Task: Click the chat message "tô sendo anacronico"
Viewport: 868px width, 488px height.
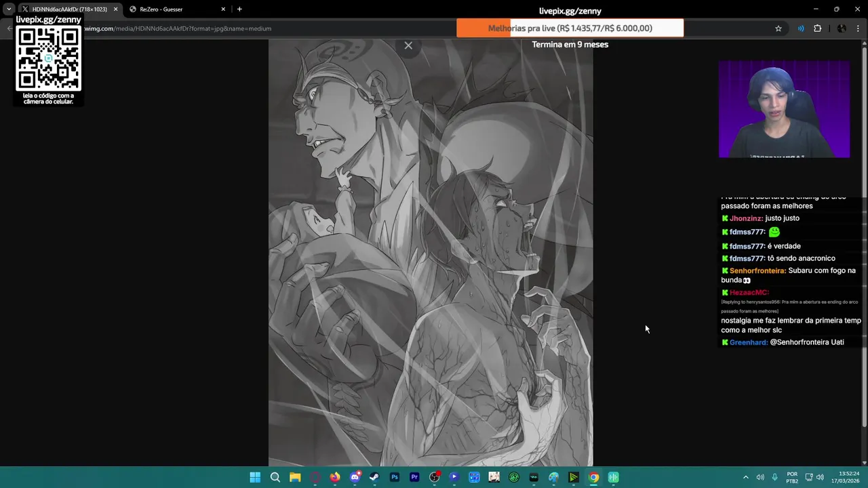Action: coord(801,258)
